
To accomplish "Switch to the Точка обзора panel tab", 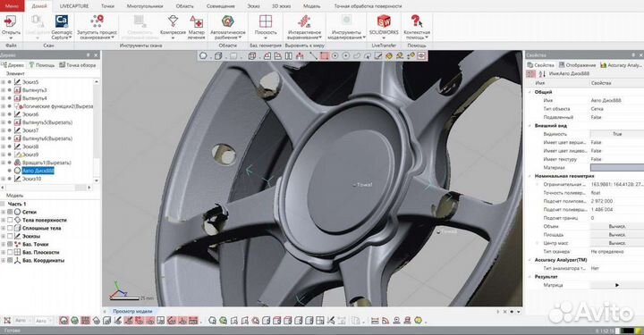I will pos(78,65).
